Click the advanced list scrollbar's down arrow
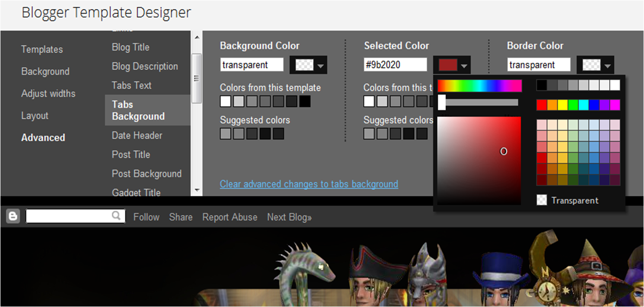 point(197,191)
